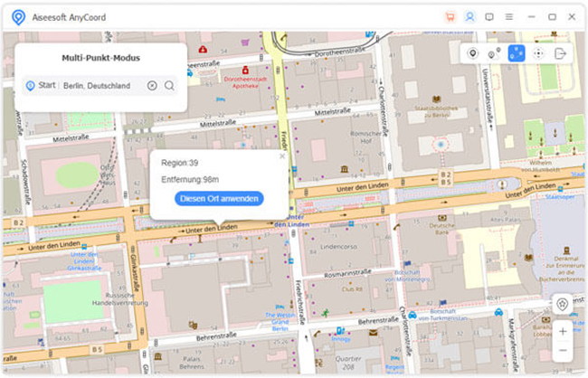Click the blue Start pin icon
This screenshot has height=378, width=588.
tap(30, 86)
